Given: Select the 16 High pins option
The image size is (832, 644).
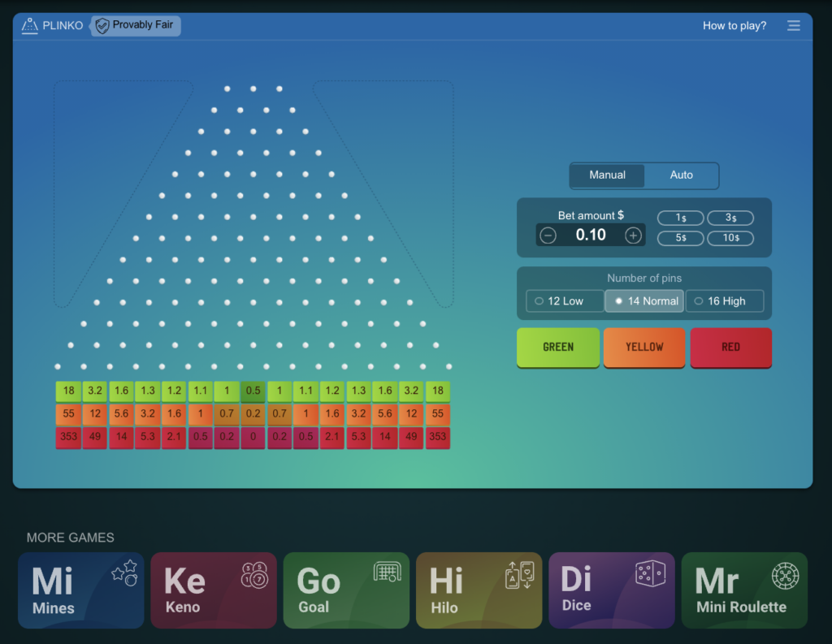Looking at the screenshot, I should pos(725,300).
